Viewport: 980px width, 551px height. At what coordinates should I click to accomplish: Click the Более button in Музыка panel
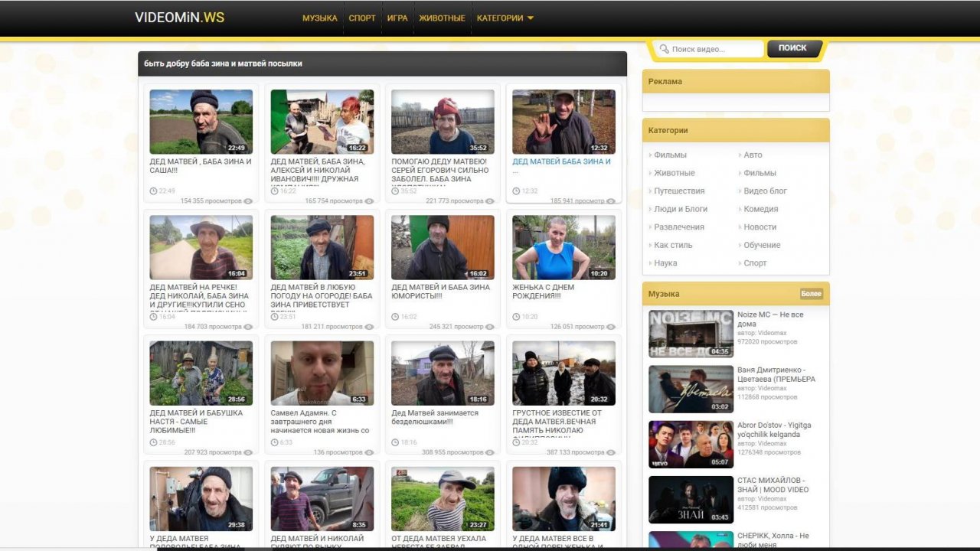pos(812,294)
